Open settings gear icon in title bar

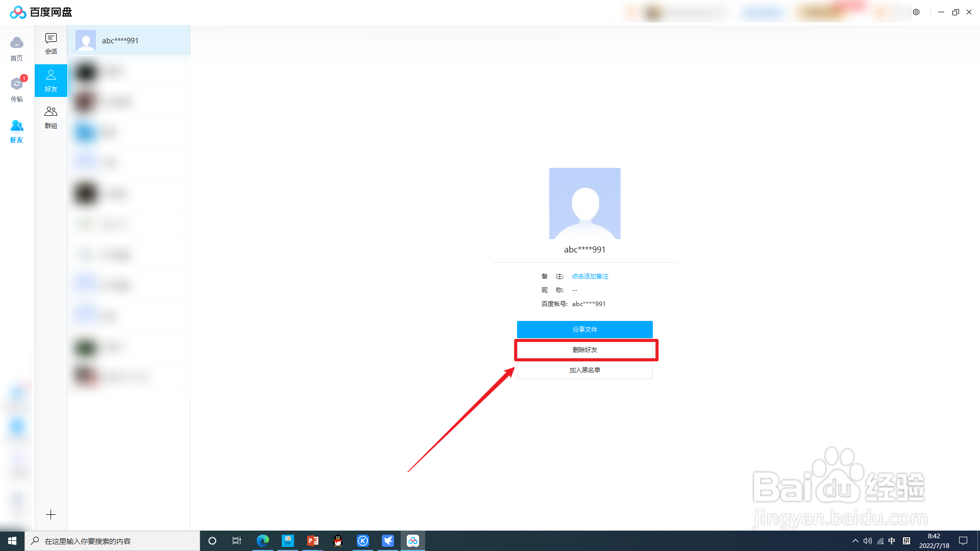pyautogui.click(x=916, y=12)
